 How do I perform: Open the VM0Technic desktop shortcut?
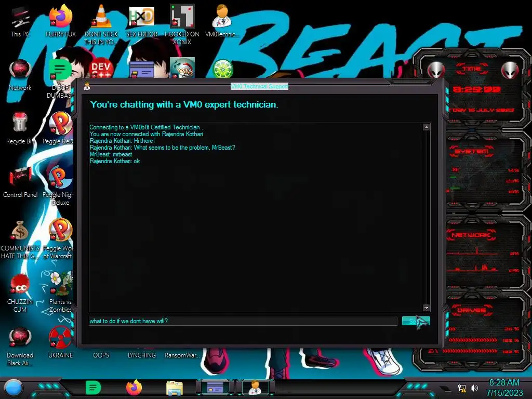pos(222,21)
